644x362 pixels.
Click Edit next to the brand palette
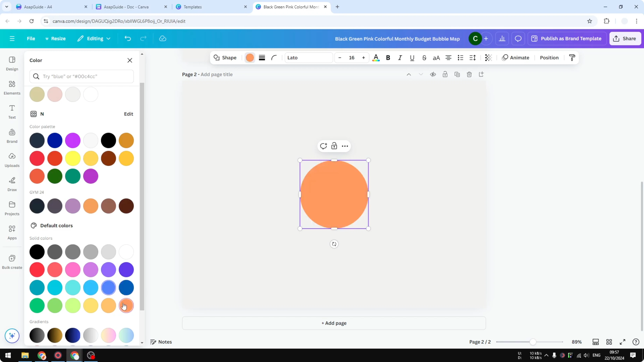point(128,114)
